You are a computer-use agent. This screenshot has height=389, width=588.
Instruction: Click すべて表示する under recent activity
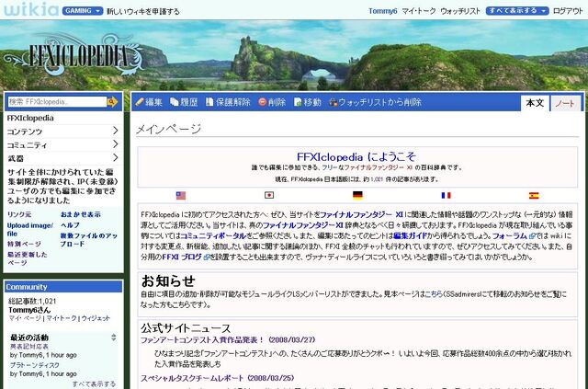click(94, 383)
